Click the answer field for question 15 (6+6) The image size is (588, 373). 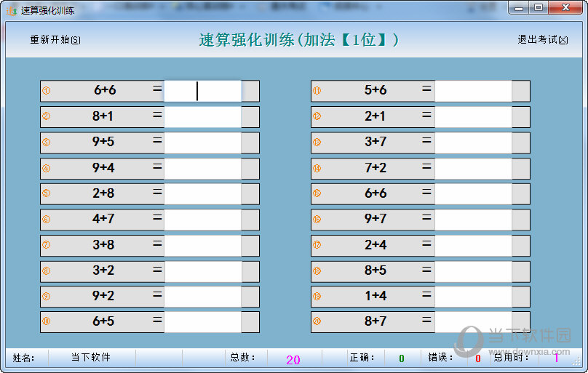coord(474,194)
